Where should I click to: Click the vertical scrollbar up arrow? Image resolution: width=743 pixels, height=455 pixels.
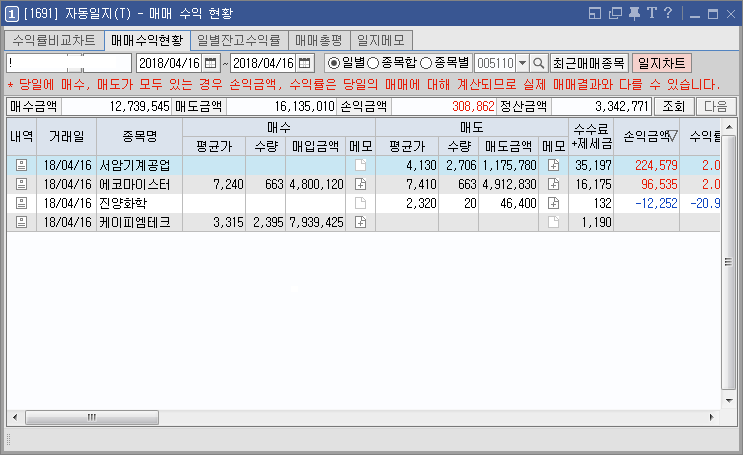pos(729,127)
